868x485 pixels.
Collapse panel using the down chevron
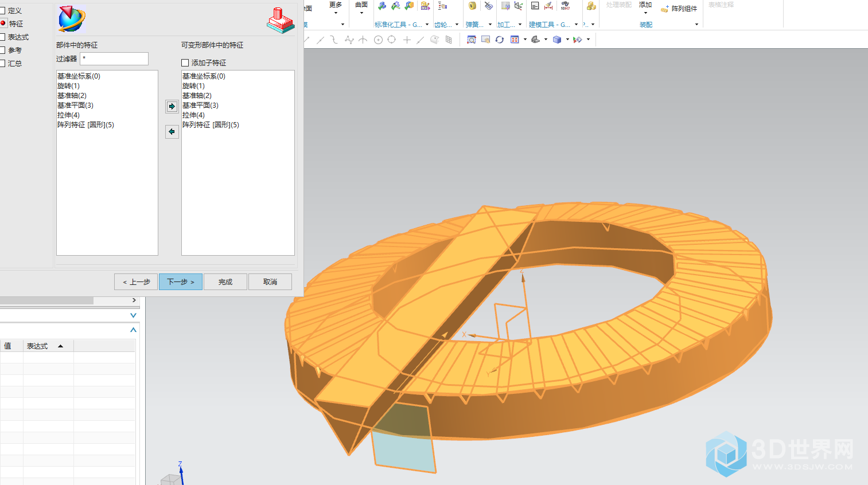pos(133,315)
